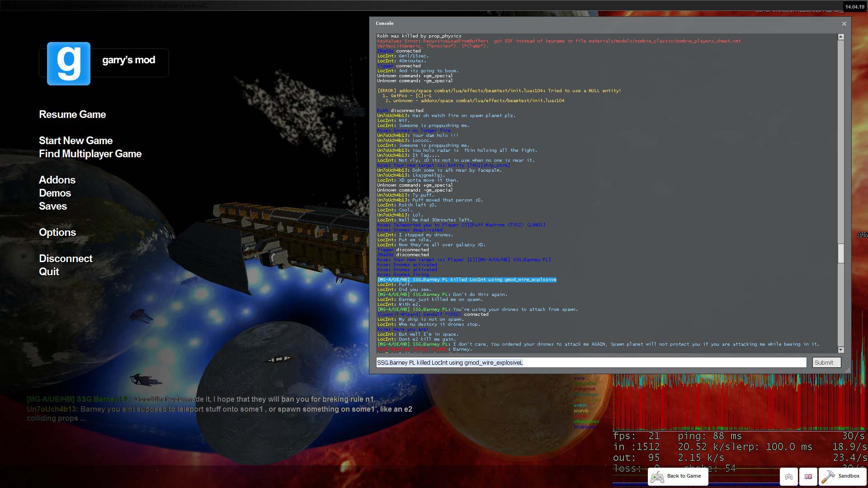Click the date stamp 14.04.19
Image resolution: width=868 pixels, height=488 pixels.
(x=854, y=7)
